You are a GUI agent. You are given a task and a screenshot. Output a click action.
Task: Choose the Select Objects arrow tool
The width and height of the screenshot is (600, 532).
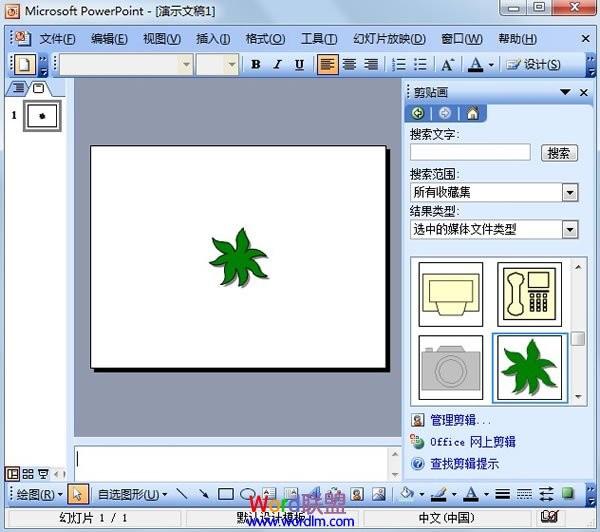[x=78, y=494]
